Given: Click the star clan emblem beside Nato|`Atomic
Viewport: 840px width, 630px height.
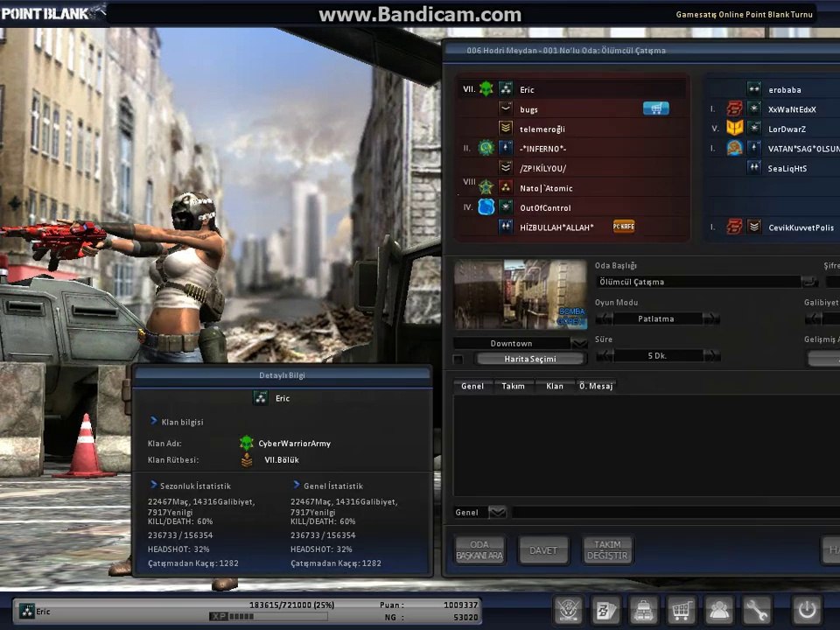Looking at the screenshot, I should [486, 187].
